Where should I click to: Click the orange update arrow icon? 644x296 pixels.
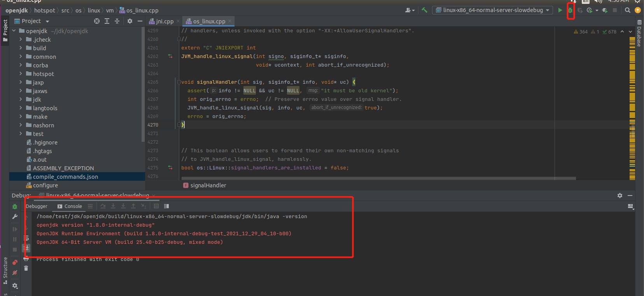(638, 10)
